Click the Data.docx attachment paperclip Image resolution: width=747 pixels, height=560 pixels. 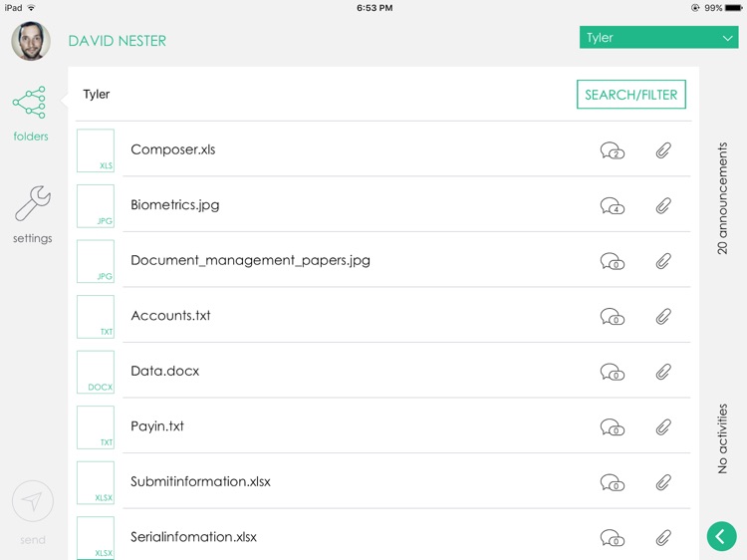click(663, 372)
